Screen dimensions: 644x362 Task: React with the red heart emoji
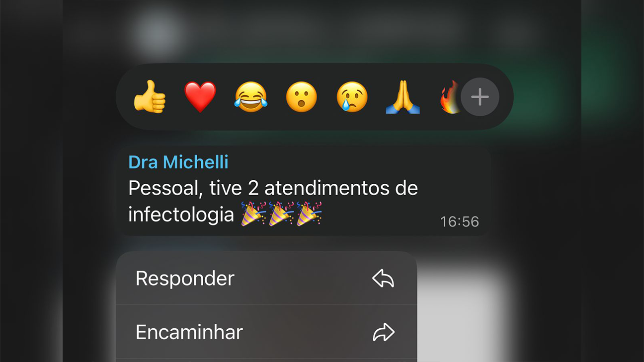[x=200, y=97]
